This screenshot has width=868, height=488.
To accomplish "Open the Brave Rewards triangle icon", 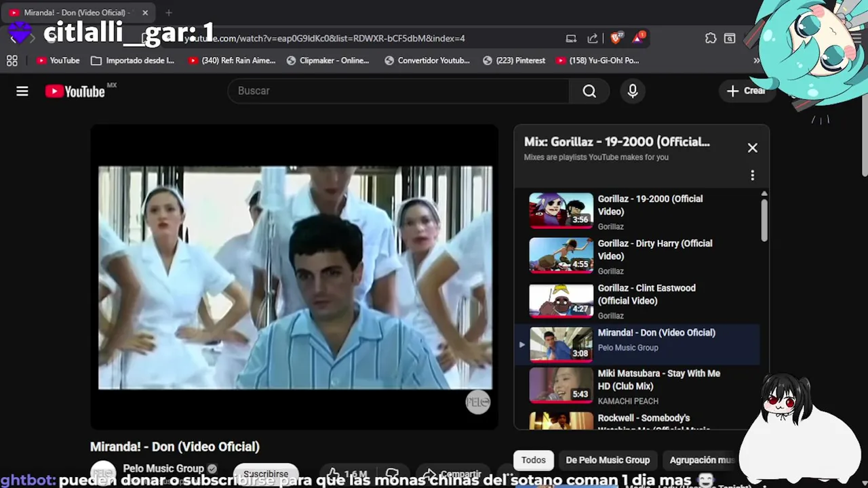I will 638,38.
